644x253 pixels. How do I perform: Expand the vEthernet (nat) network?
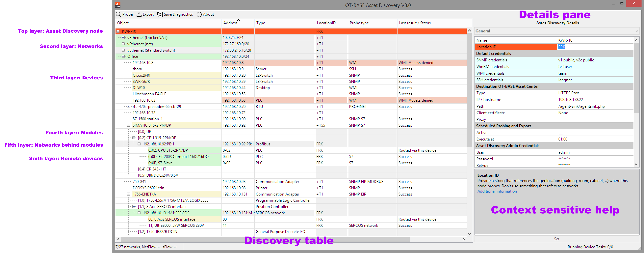pyautogui.click(x=123, y=44)
